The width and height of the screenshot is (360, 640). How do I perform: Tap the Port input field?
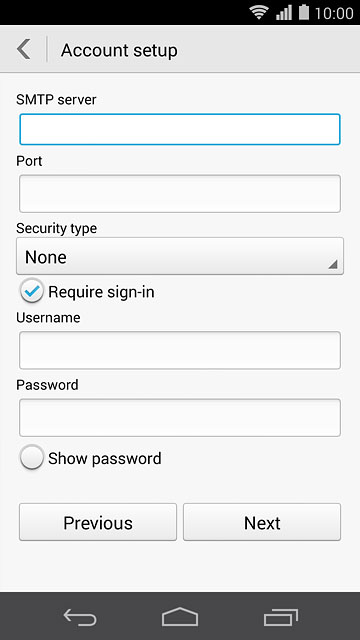coord(180,194)
